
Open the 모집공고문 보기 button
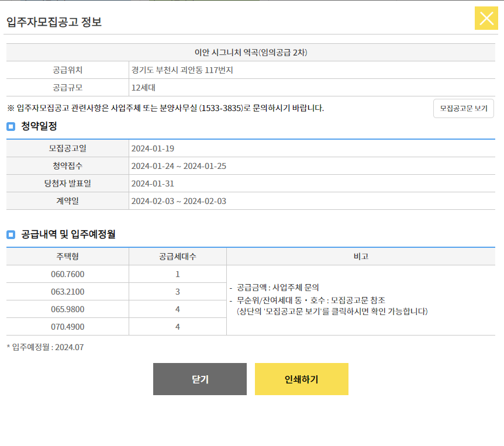click(x=462, y=108)
